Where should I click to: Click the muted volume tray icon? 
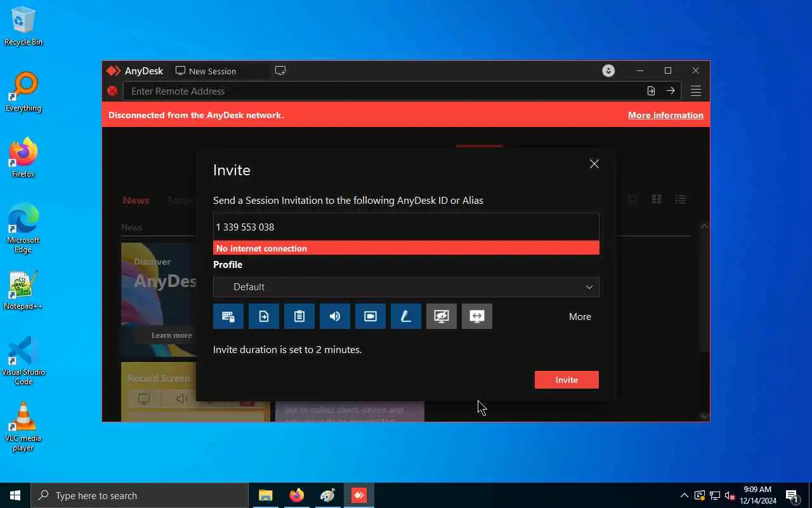click(730, 495)
